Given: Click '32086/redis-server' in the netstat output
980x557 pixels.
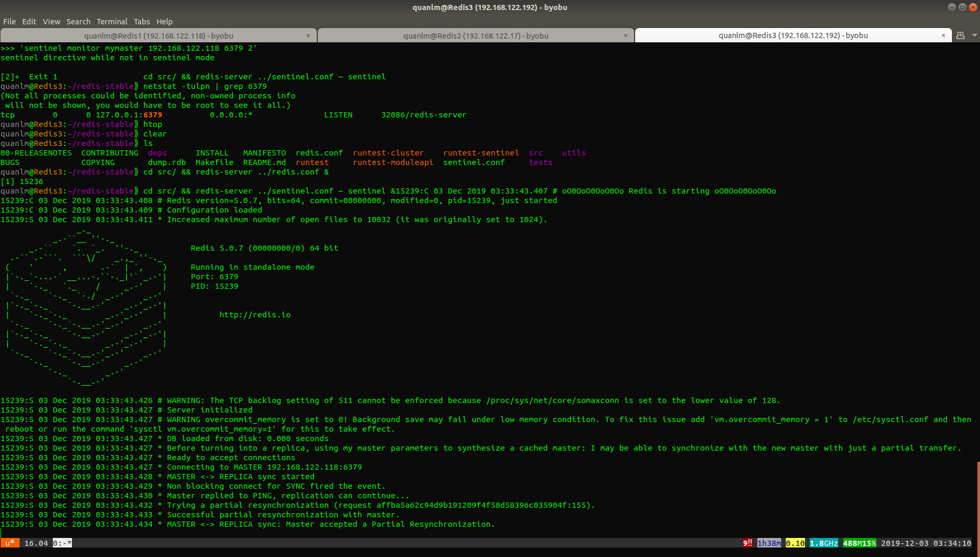Looking at the screenshot, I should 424,115.
